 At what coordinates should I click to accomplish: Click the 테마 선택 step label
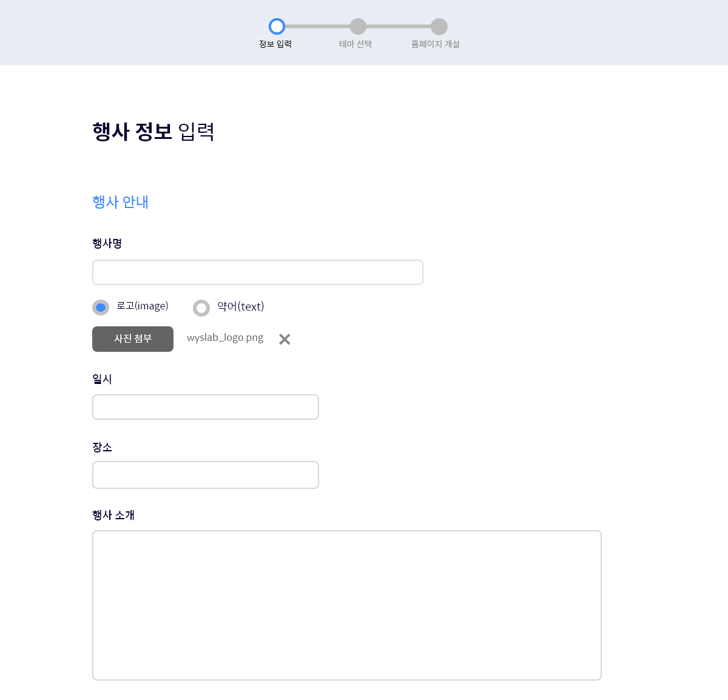pyautogui.click(x=357, y=43)
